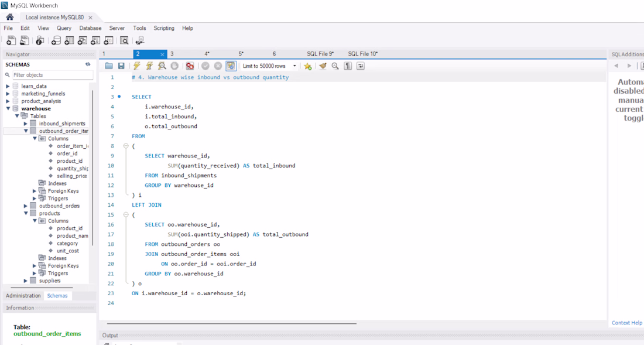The image size is (644, 345).
Task: Click the Beautify query broom icon
Action: (x=323, y=66)
